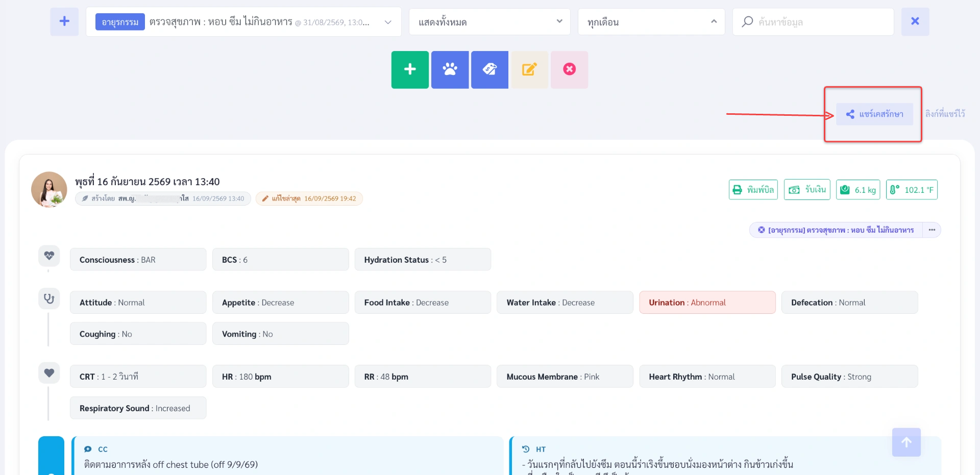Click the HR : 180 bpm field
The height and width of the screenshot is (475, 980).
coord(281,377)
